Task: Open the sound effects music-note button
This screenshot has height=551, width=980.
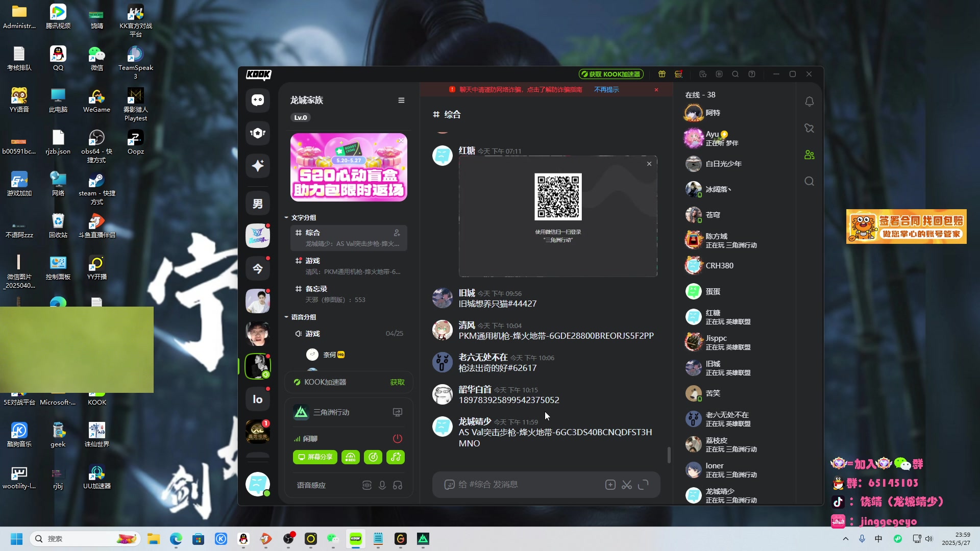Action: tap(396, 457)
